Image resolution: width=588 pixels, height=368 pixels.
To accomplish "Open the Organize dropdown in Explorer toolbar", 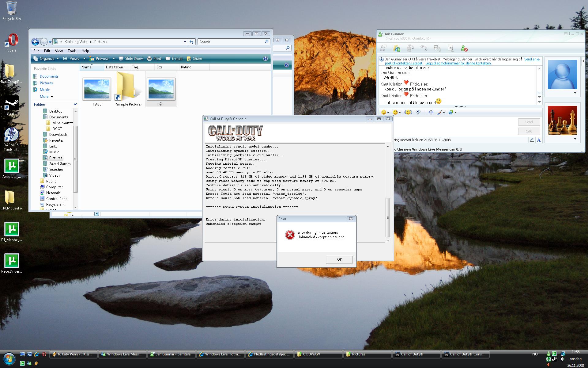I will pos(46,59).
